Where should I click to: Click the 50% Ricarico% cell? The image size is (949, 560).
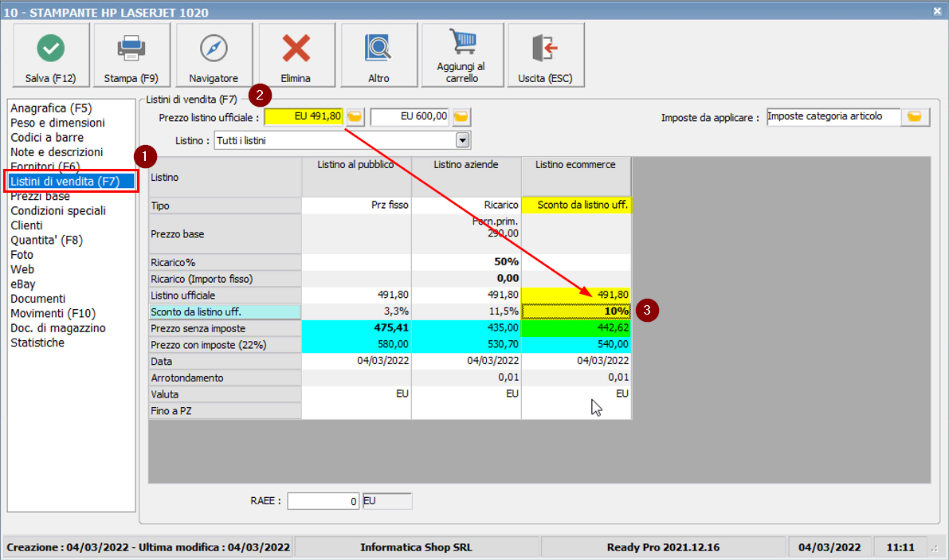coord(467,262)
